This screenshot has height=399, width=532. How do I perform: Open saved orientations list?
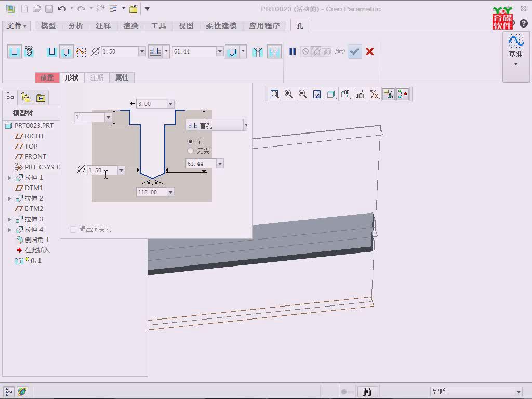click(x=345, y=94)
